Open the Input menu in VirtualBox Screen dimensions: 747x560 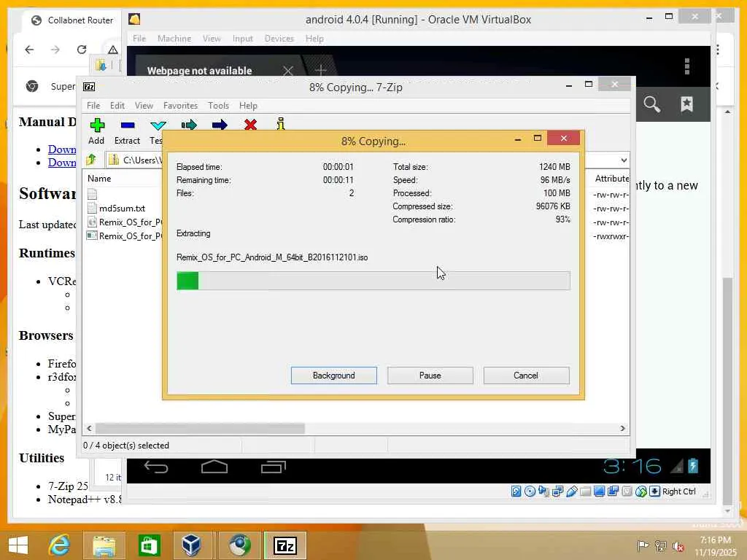(242, 39)
